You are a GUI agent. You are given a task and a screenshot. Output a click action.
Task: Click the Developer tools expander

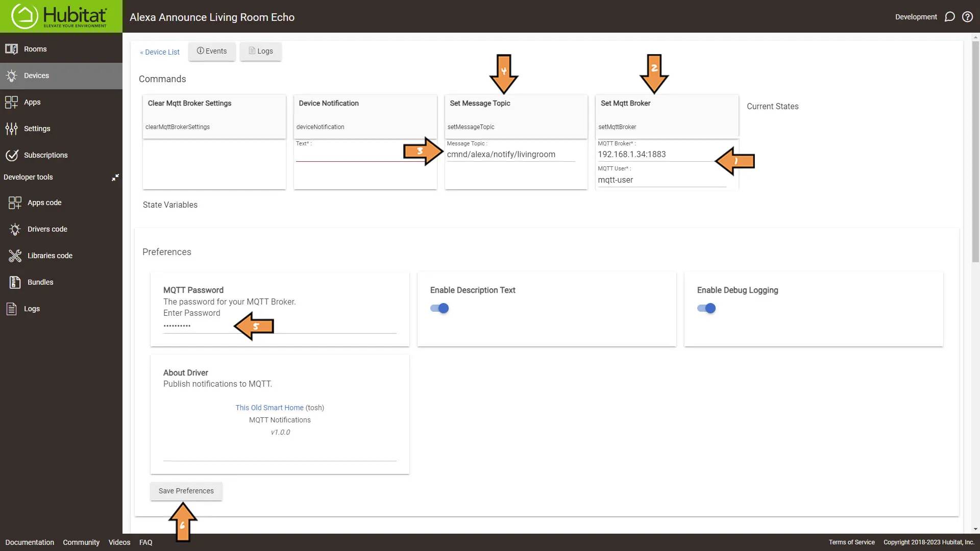coord(114,177)
